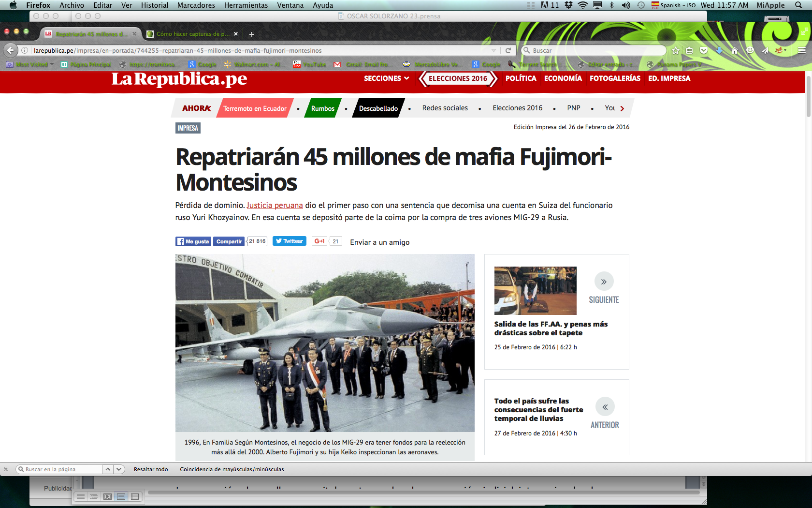
Task: Open the Historial menu in menu bar
Action: 154,5
